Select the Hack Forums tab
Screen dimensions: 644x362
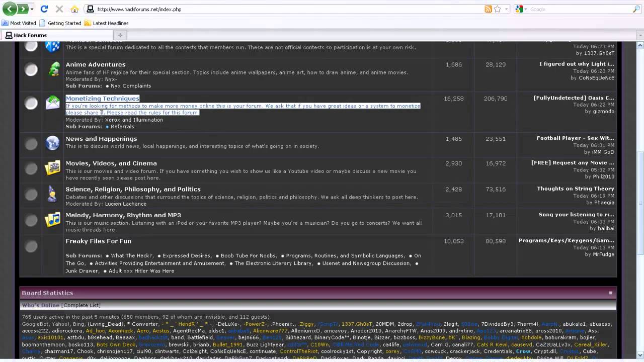[x=57, y=35]
